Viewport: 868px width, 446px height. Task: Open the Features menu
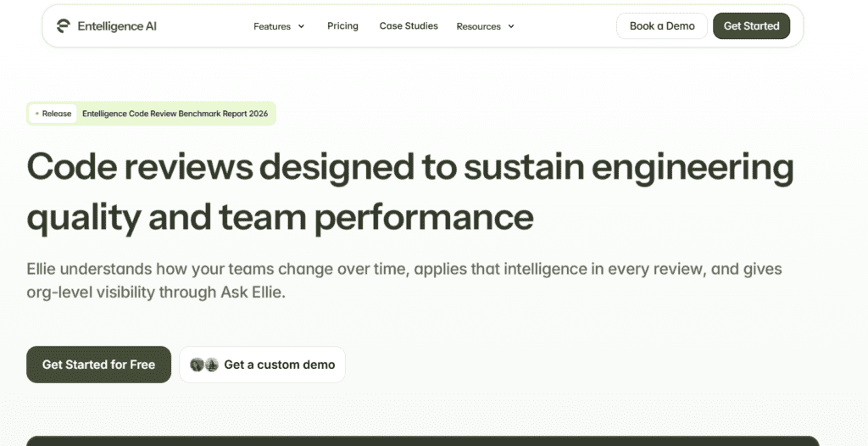coord(272,26)
